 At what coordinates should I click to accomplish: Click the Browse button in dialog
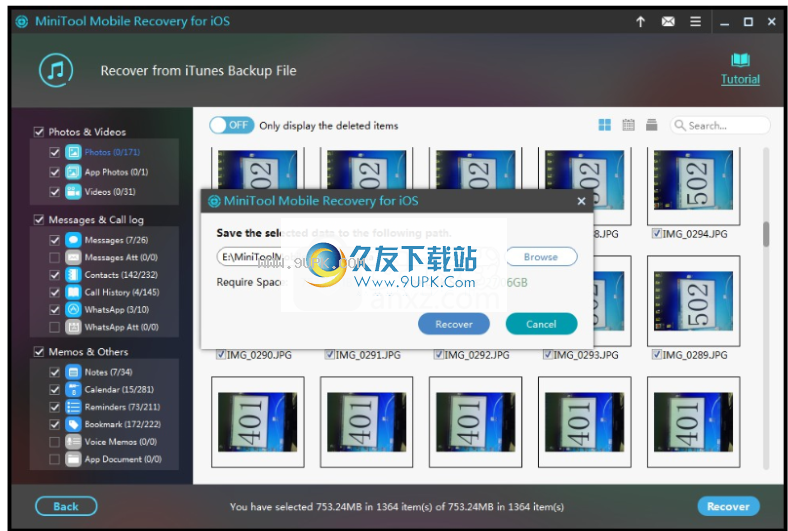(541, 257)
